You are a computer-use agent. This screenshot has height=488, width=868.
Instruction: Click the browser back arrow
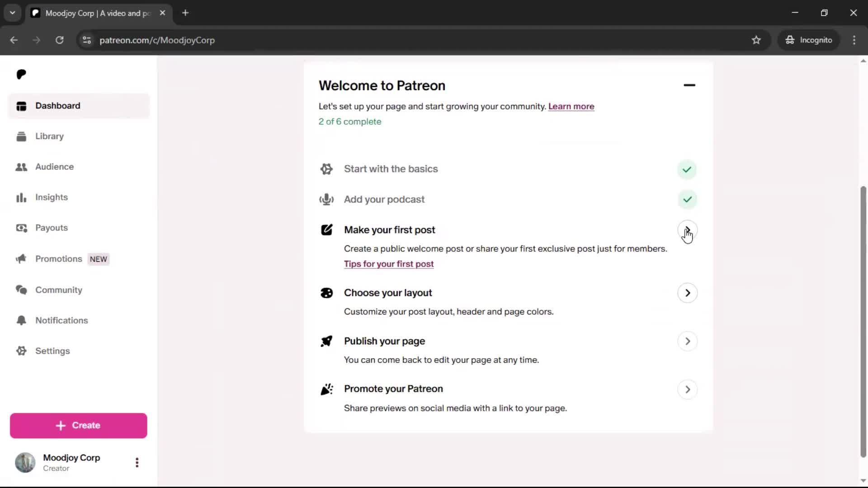pos(14,40)
